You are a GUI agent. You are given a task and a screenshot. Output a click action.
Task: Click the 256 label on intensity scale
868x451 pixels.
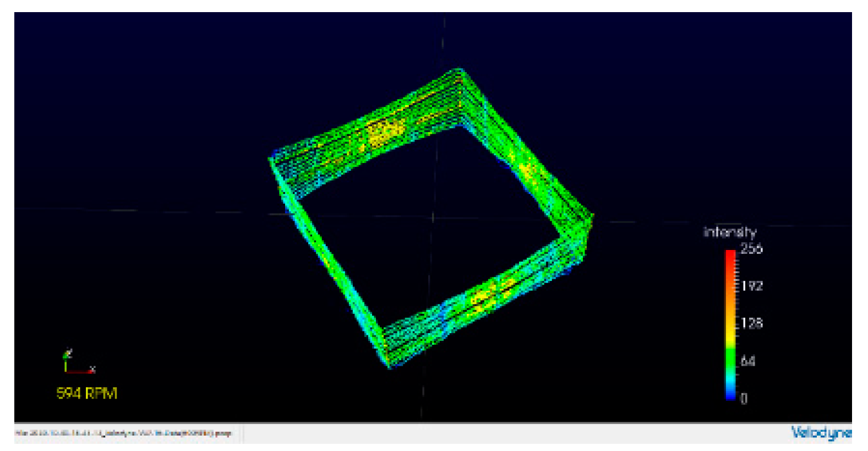[751, 249]
